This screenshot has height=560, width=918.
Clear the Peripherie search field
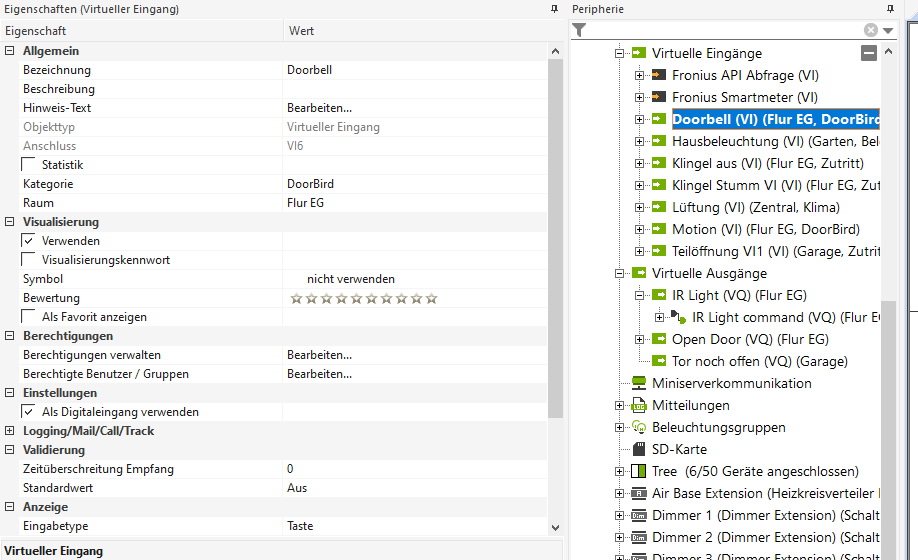871,31
